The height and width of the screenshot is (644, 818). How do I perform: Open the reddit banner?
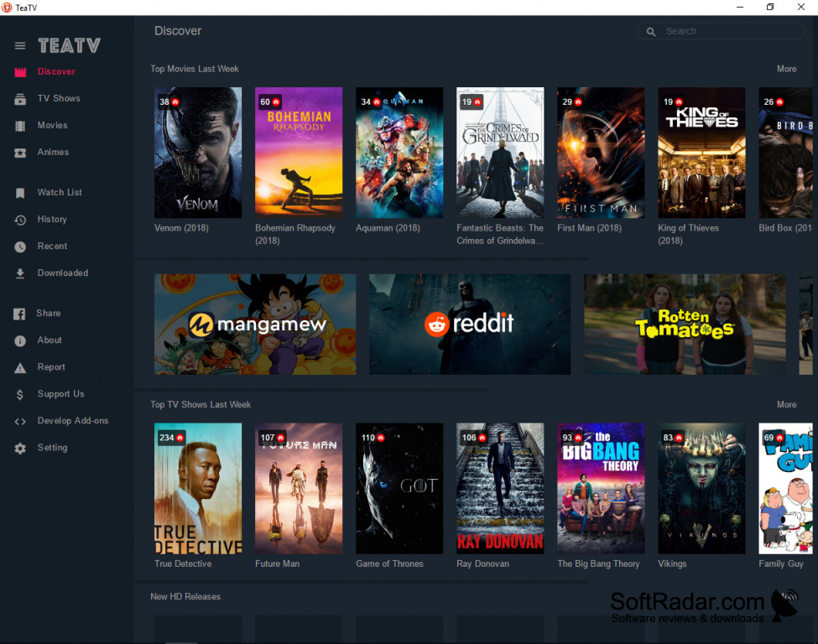click(x=470, y=325)
